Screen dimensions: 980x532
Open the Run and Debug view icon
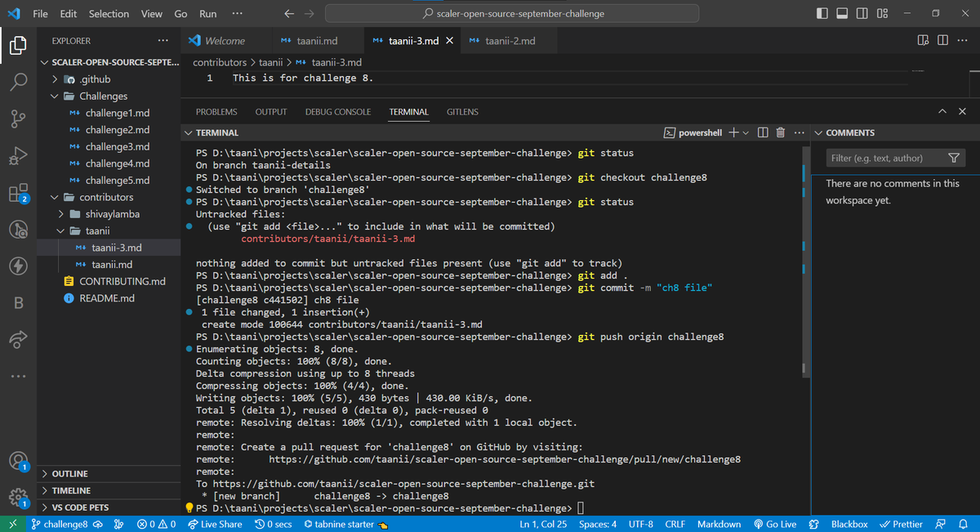click(18, 156)
